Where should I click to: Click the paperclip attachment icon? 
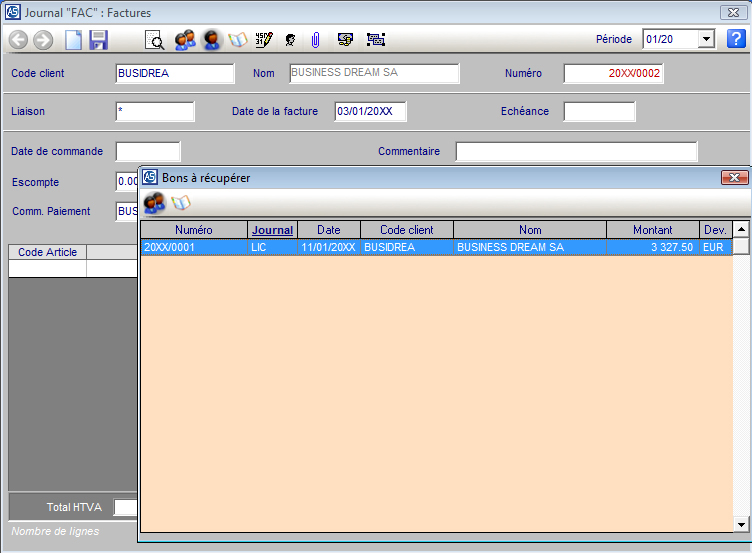pyautogui.click(x=315, y=40)
